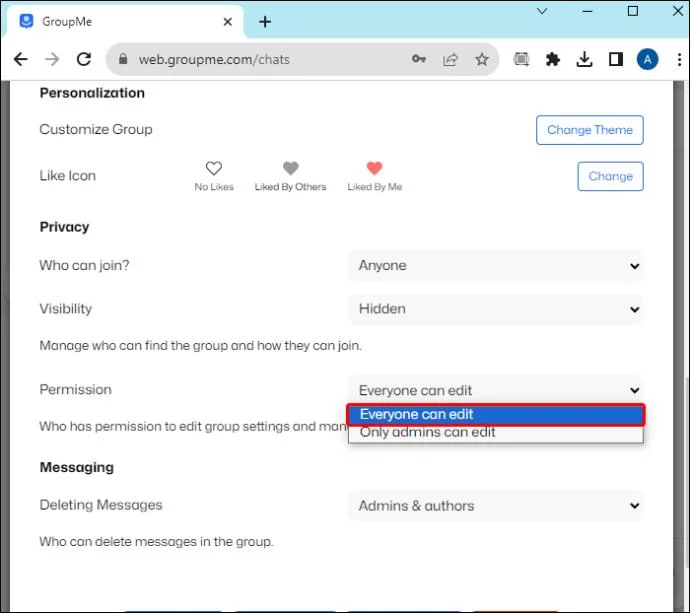The image size is (690, 613).
Task: Open the browser downloads icon
Action: pos(584,59)
